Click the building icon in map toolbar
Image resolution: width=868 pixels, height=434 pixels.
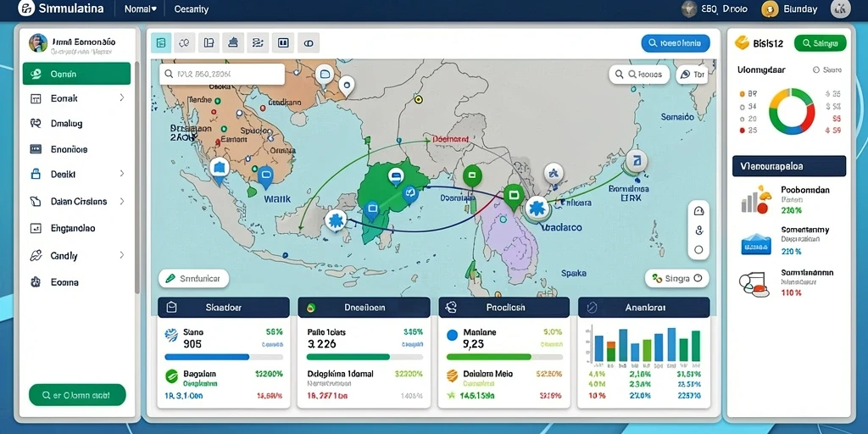point(233,42)
